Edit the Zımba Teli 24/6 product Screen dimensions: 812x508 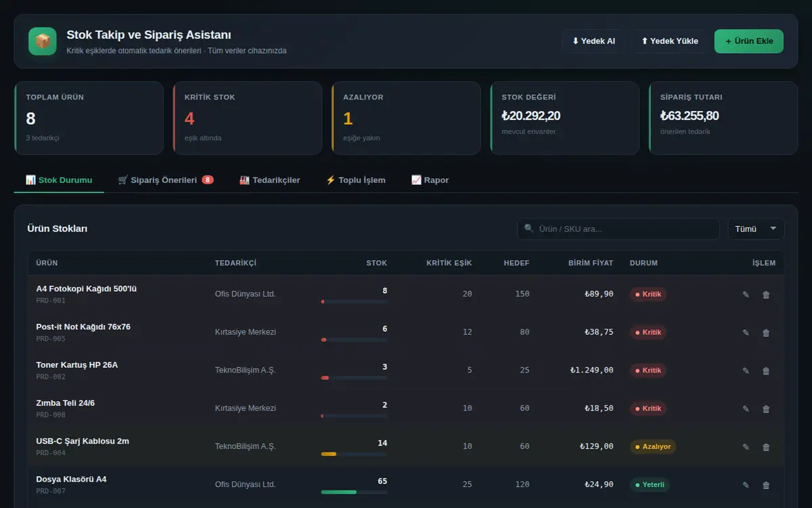point(746,408)
